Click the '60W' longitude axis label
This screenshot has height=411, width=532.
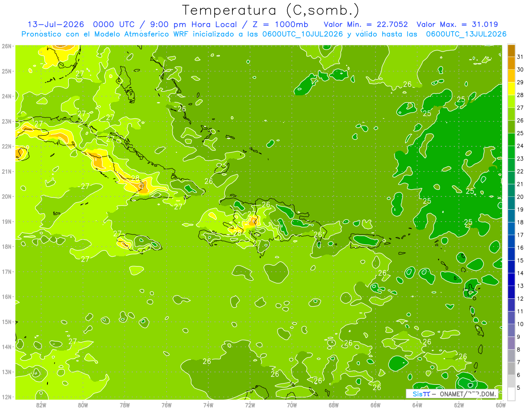tap(501, 405)
